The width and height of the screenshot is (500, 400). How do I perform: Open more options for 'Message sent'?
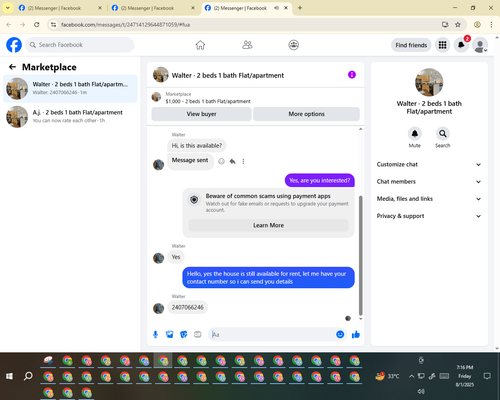[x=243, y=162]
